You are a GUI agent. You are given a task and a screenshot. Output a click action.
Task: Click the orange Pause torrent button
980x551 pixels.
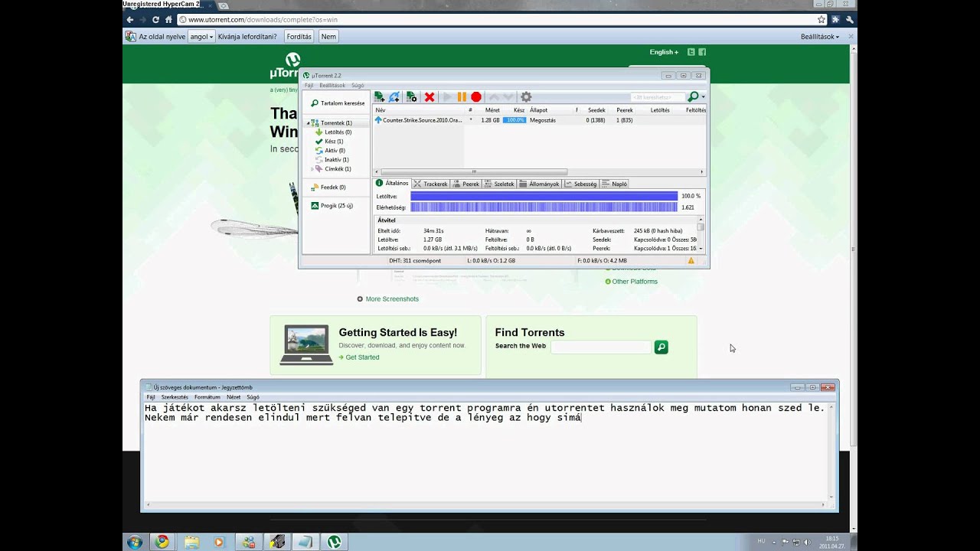tap(462, 97)
